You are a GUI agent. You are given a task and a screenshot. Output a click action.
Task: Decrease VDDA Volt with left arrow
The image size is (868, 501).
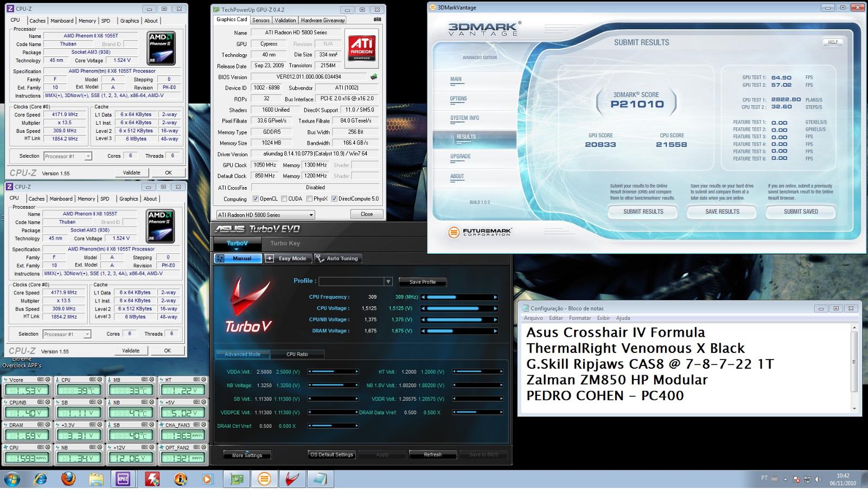(310, 372)
